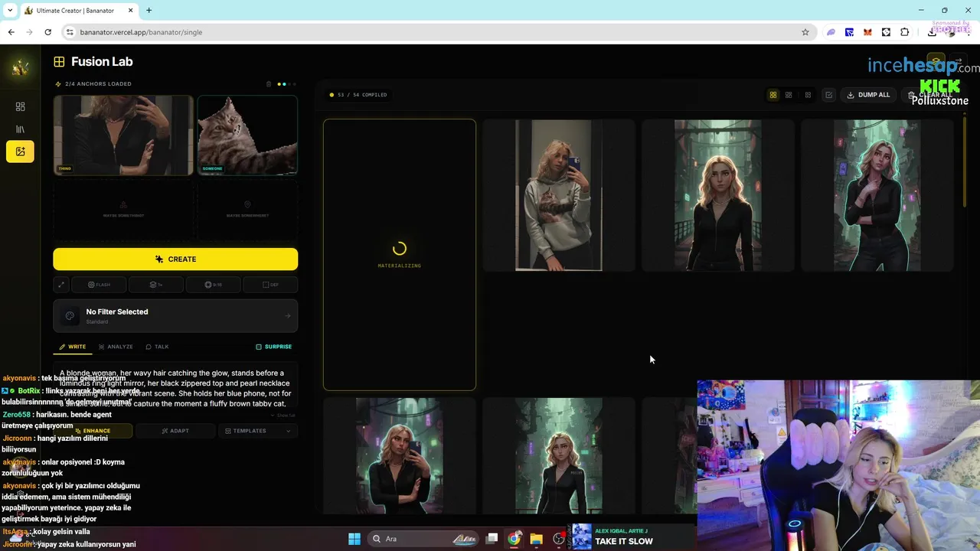Click the yellow CREATE button

point(175,259)
